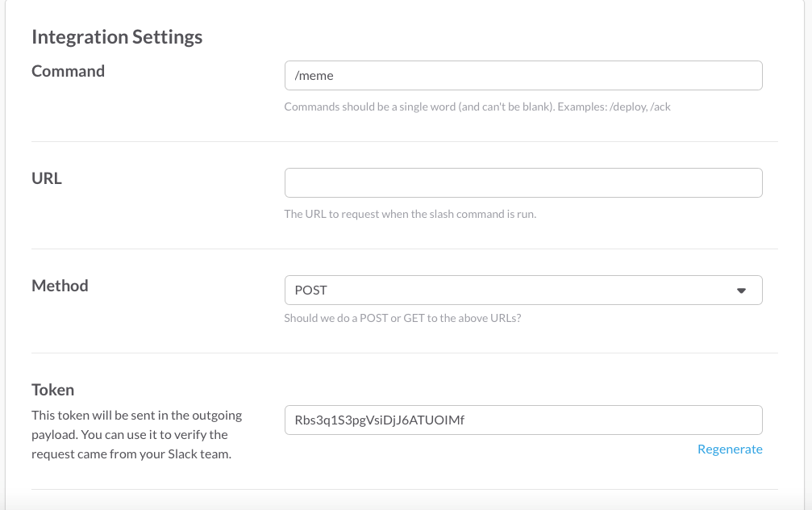Open the Method dropdown showing POST

coord(523,290)
